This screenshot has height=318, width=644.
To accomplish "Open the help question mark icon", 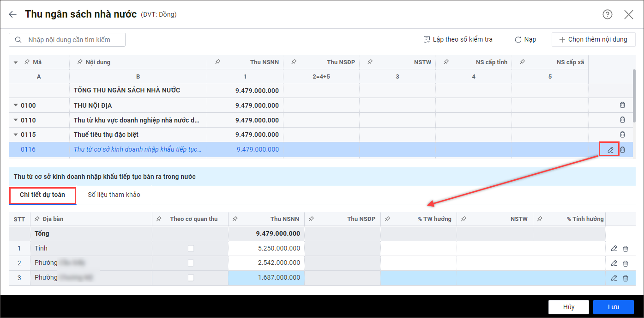I will 608,14.
